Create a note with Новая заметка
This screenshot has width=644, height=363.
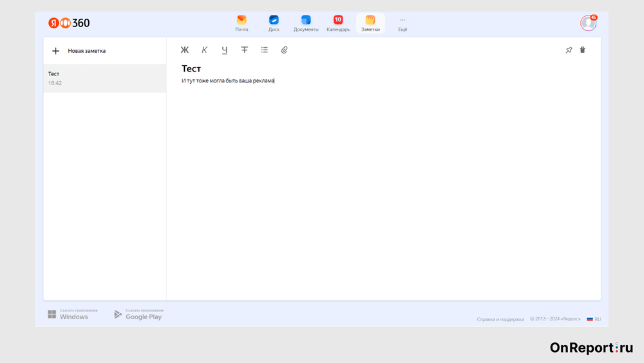coord(79,51)
